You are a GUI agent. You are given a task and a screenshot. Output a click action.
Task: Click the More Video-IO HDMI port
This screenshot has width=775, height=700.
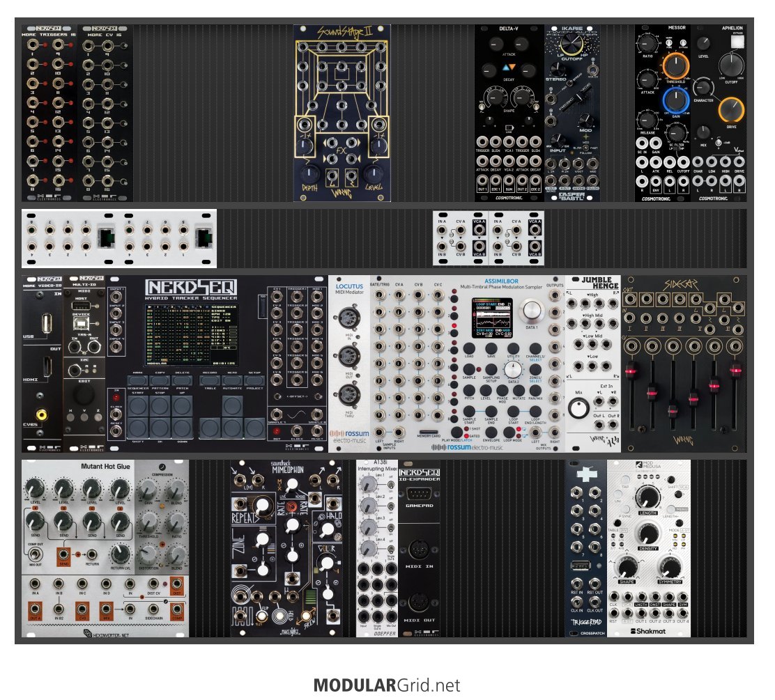click(47, 366)
